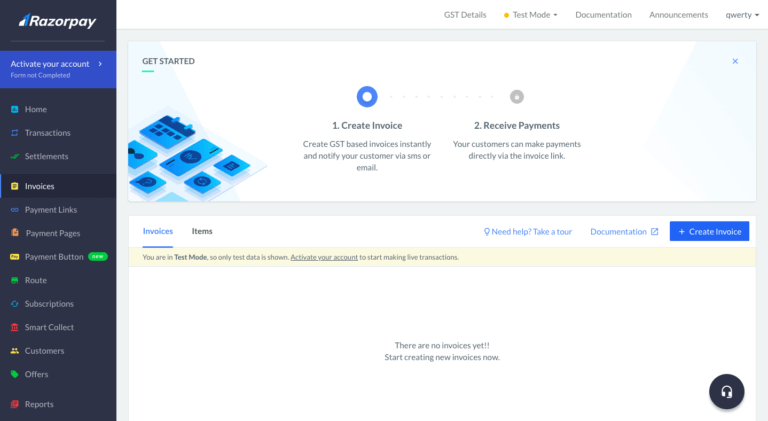768x421 pixels.
Task: Click the Payment Links icon
Action: pyautogui.click(x=14, y=210)
